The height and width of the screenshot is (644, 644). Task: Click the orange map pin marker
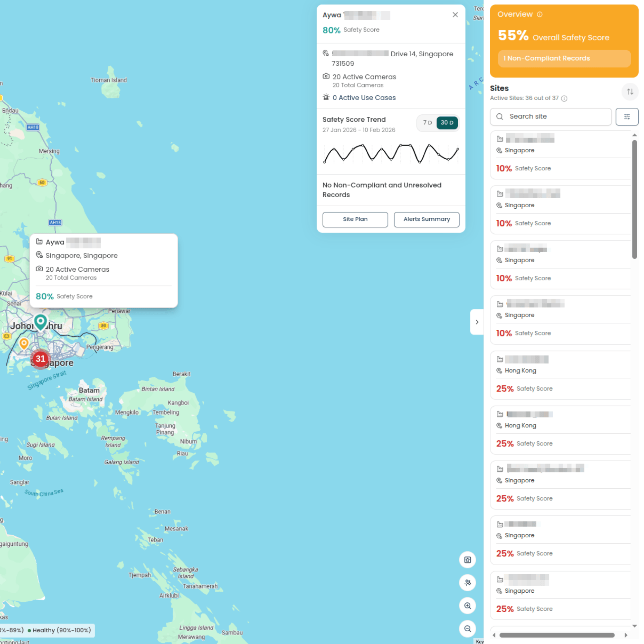[x=24, y=343]
